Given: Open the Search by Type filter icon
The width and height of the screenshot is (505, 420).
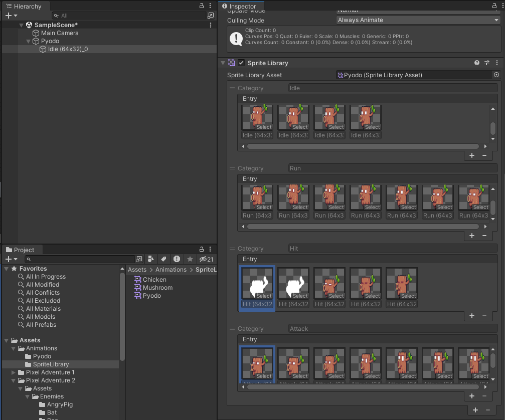Looking at the screenshot, I should [x=151, y=259].
